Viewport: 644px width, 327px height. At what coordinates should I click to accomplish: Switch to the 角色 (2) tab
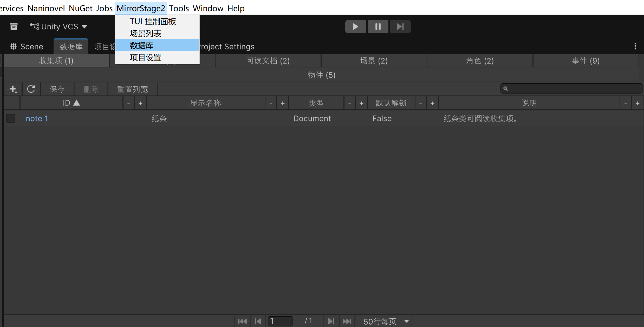480,61
